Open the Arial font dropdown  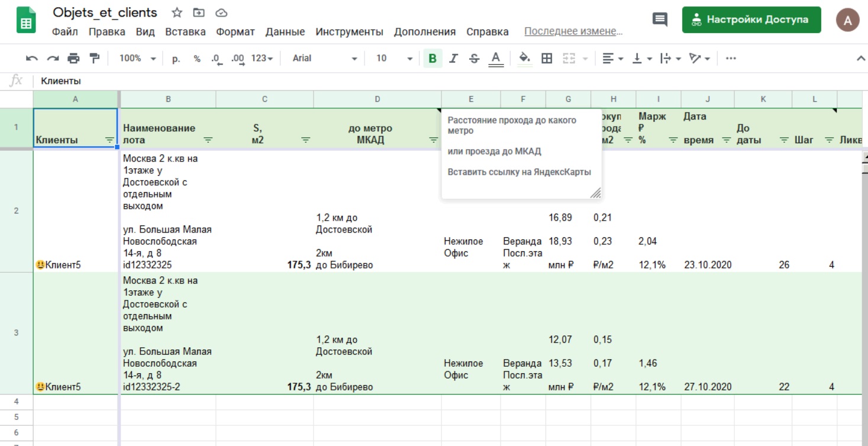(x=325, y=58)
